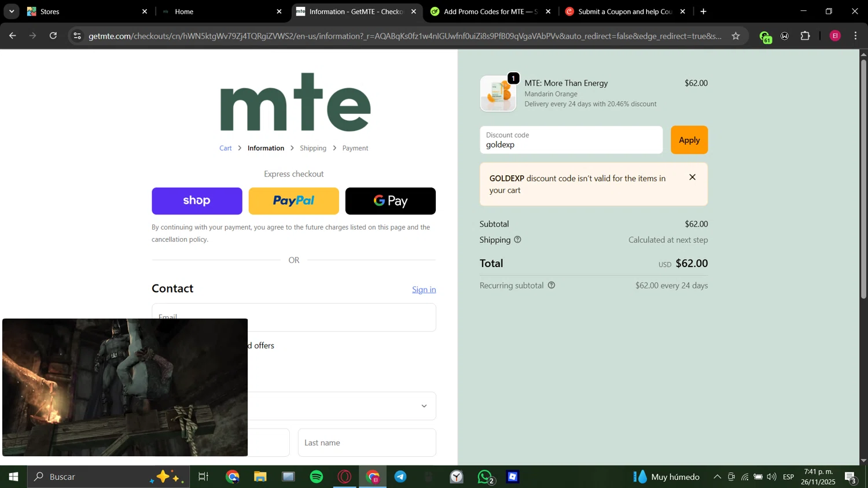Screen dimensions: 868x488
Task: Pay with PayPal button
Action: click(x=293, y=201)
